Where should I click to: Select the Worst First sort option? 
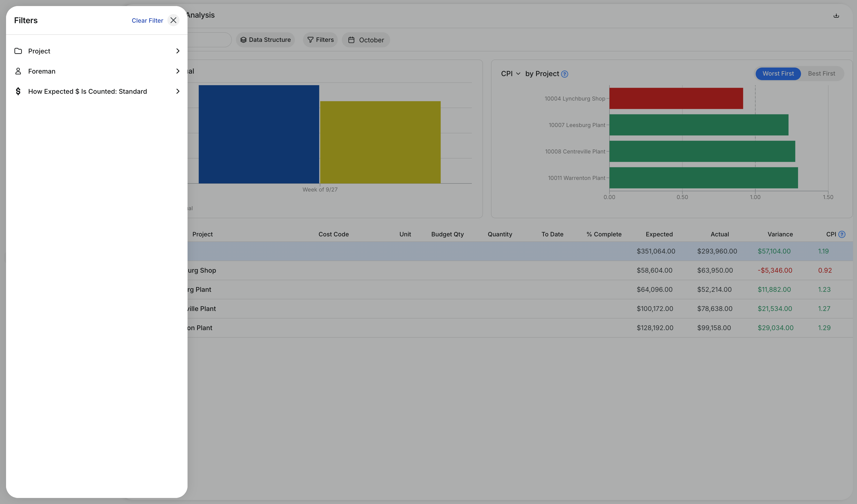(x=778, y=73)
